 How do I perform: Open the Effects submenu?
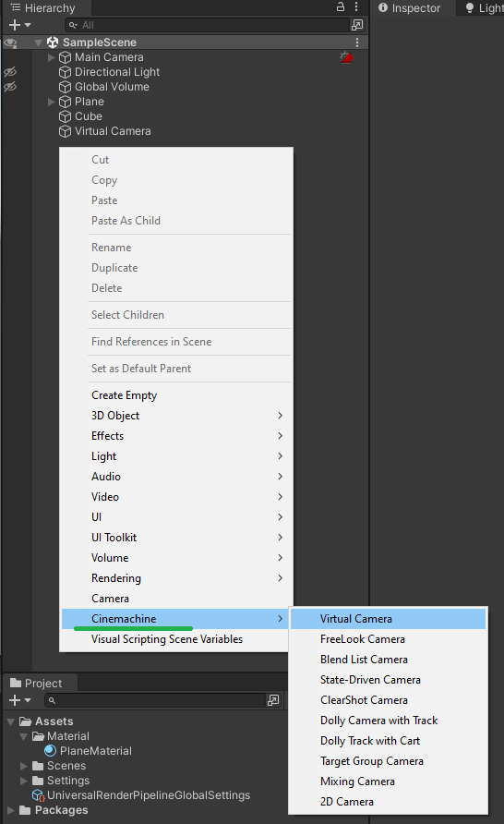point(176,436)
